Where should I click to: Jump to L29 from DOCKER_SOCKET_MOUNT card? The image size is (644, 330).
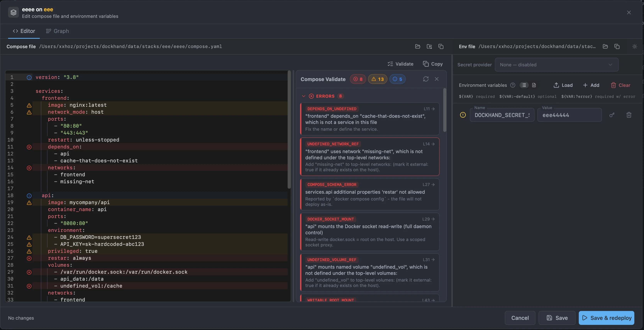pyautogui.click(x=429, y=219)
